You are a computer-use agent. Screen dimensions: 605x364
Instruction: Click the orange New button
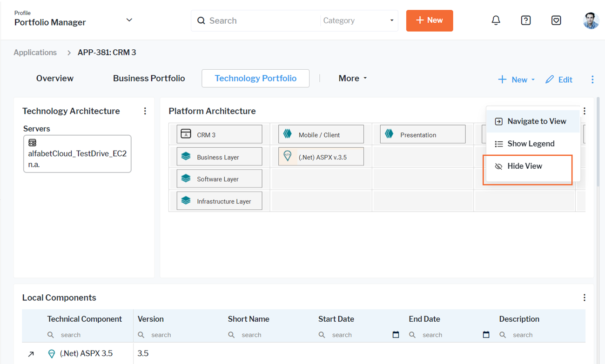coord(429,20)
